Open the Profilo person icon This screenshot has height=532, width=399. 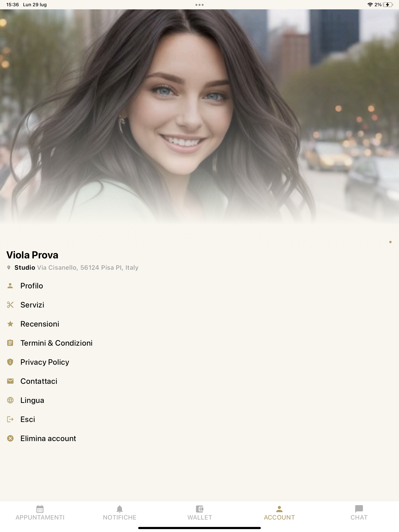(10, 286)
